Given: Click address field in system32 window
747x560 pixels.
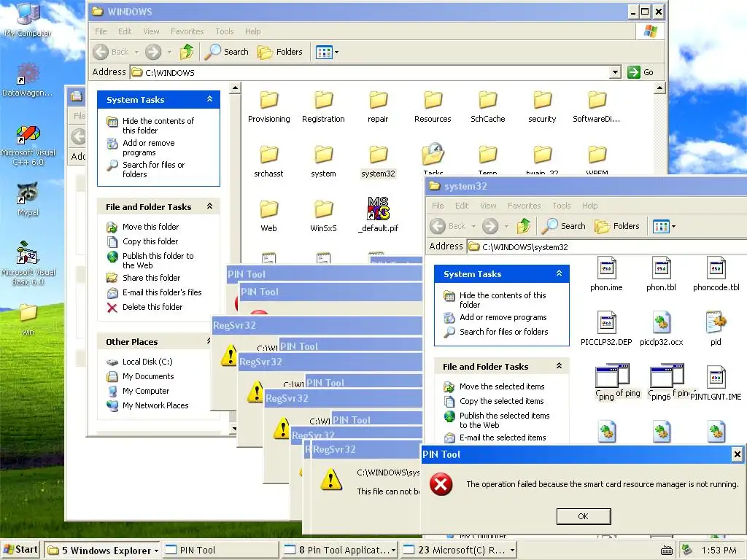Looking at the screenshot, I should tap(606, 246).
